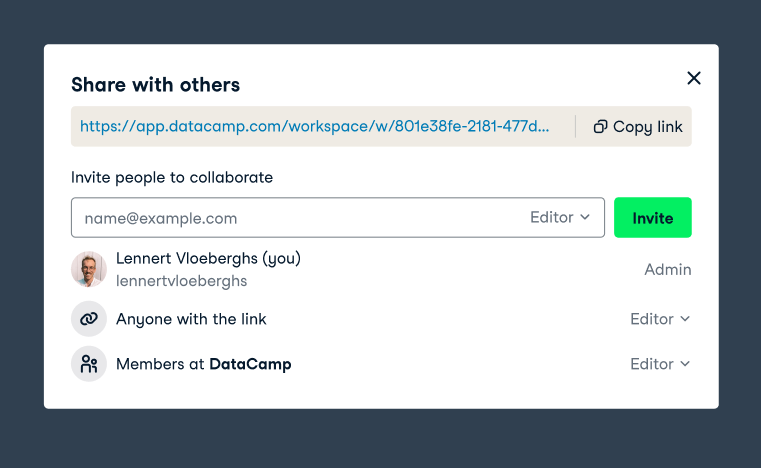Click the Admin role label

667,269
